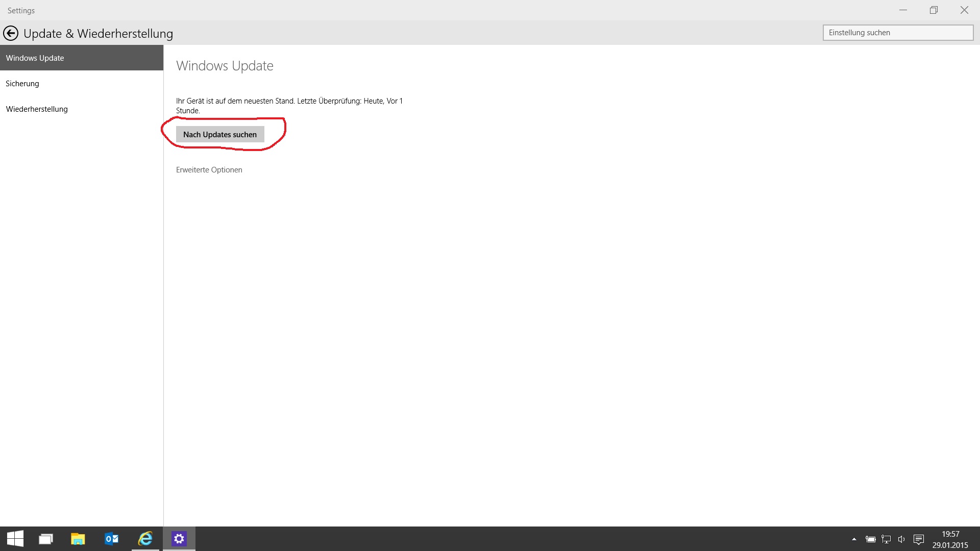
Task: Open Outlook from the taskbar
Action: (111, 539)
